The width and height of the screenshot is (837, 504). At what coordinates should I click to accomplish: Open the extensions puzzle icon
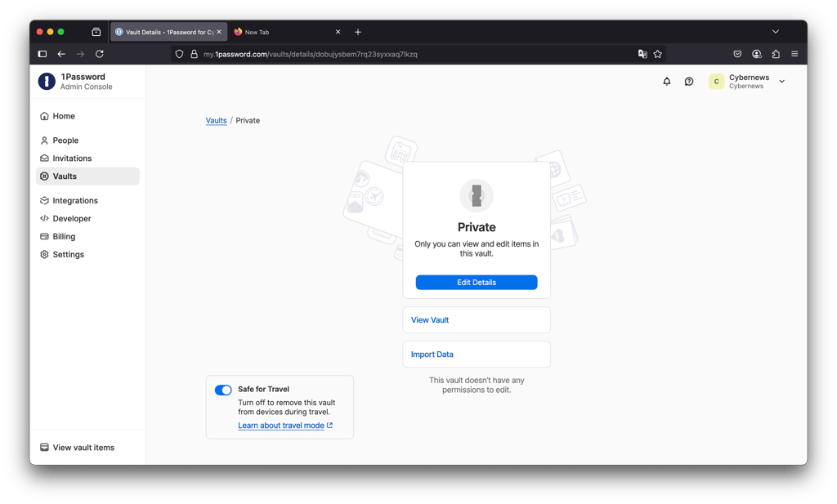776,54
